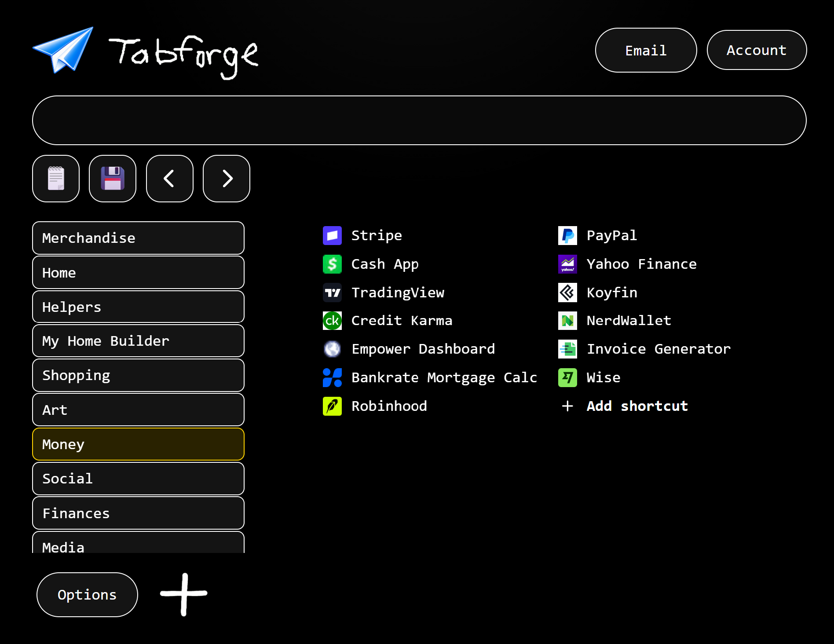Open the Credit Karma link text
This screenshot has height=644, width=834.
point(402,321)
